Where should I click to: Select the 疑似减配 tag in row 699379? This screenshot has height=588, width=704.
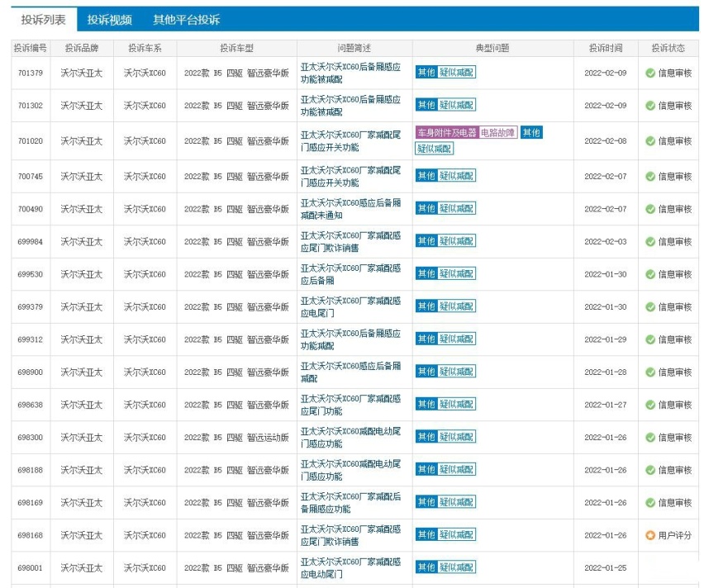[457, 306]
